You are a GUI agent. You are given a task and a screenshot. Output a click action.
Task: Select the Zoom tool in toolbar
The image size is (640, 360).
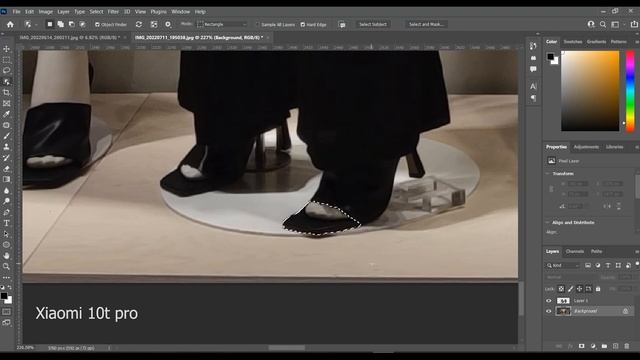coord(7,267)
